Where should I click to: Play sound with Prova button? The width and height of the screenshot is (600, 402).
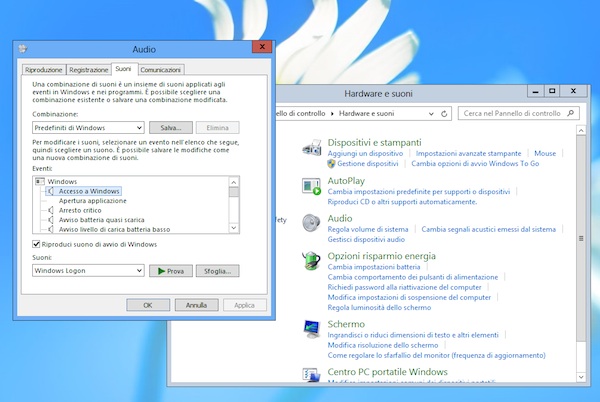[171, 271]
